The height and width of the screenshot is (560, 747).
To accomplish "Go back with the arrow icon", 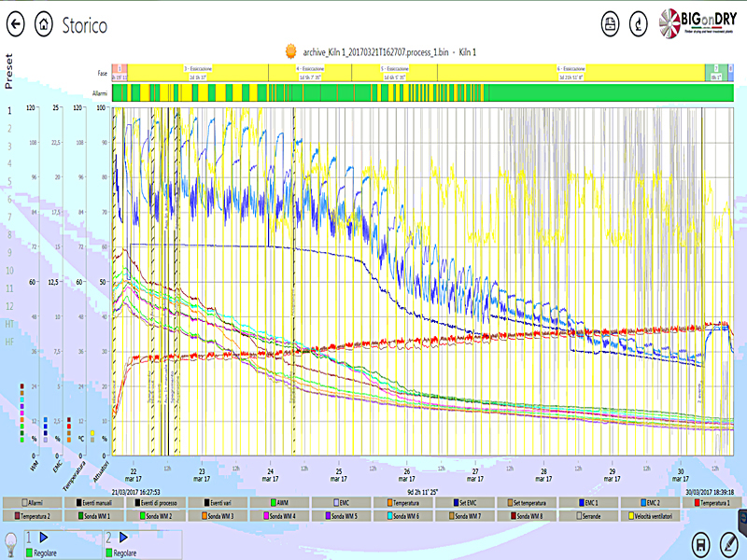I will click(x=16, y=24).
